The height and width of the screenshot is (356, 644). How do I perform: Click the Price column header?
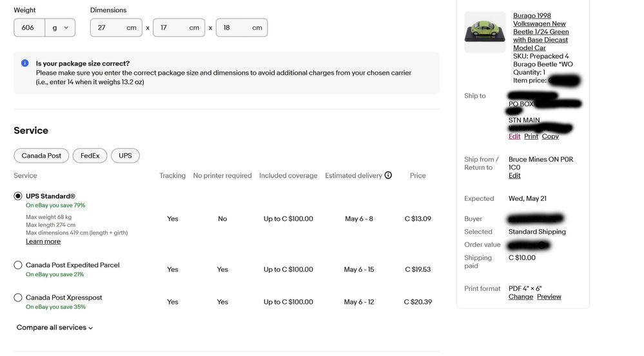click(x=418, y=176)
